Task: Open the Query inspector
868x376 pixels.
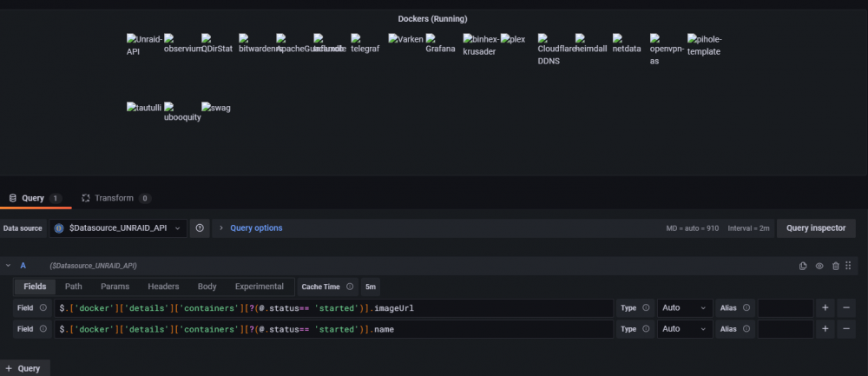Action: tap(816, 228)
